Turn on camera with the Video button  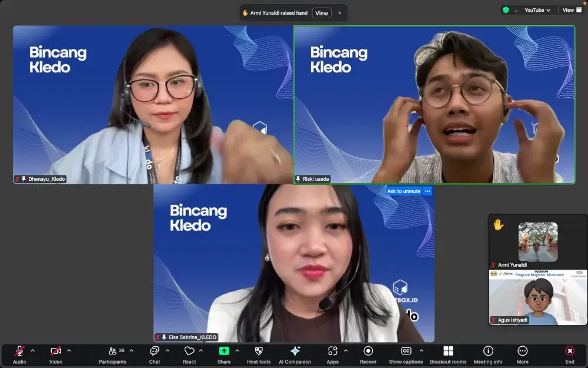56,355
